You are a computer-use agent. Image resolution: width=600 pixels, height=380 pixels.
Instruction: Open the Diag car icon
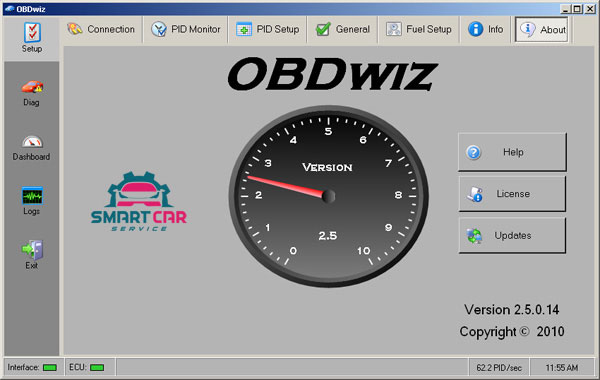pyautogui.click(x=32, y=87)
